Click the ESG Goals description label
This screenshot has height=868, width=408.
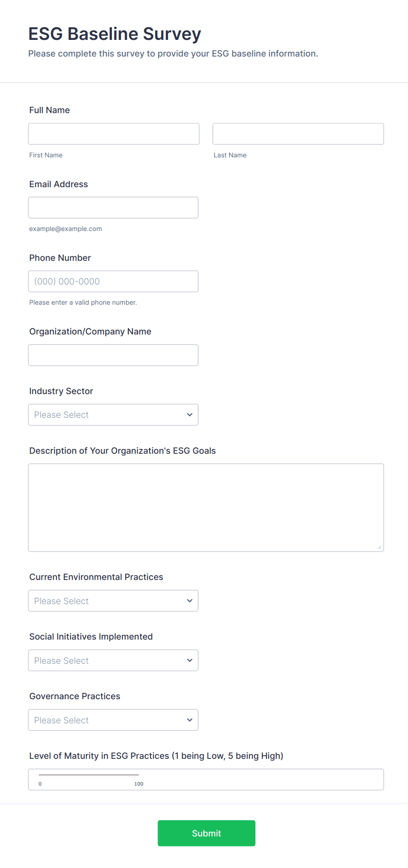tap(122, 451)
